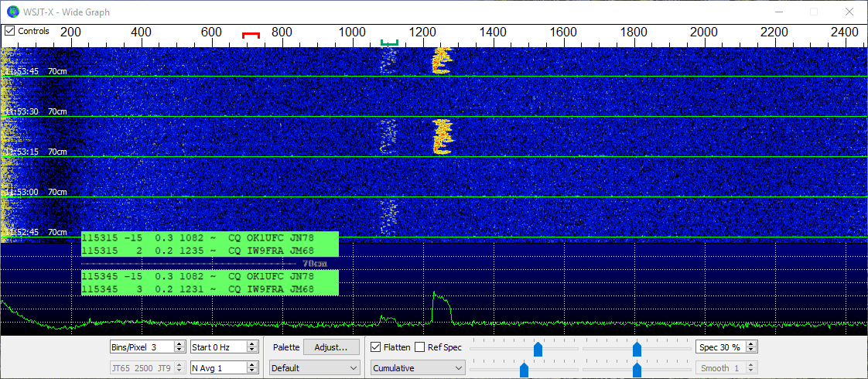Increase N Avg using the up arrow
The image size is (868, 379).
(252, 364)
